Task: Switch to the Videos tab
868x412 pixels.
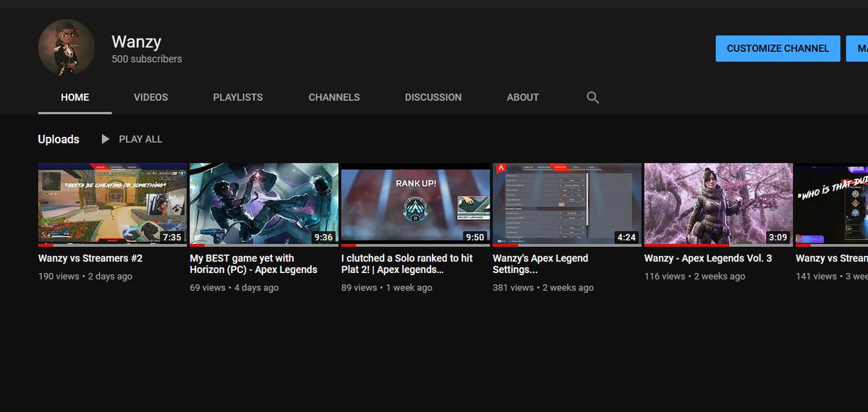Action: pos(150,97)
